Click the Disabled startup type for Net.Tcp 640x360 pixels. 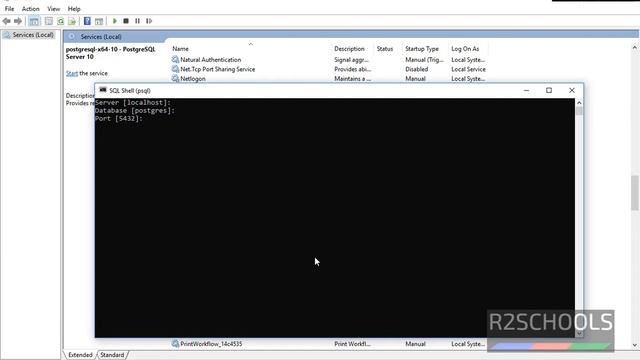416,69
